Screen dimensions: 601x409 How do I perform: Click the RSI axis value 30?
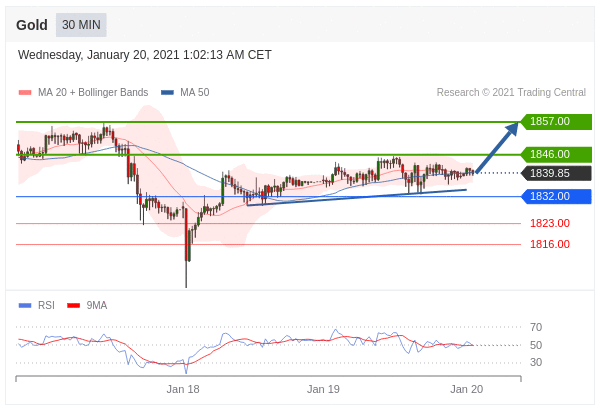536,362
